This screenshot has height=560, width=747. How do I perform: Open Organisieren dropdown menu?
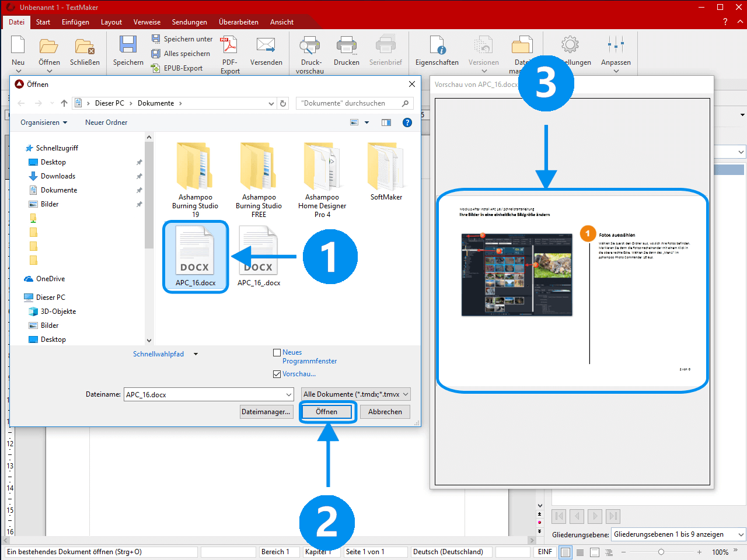[x=44, y=123]
